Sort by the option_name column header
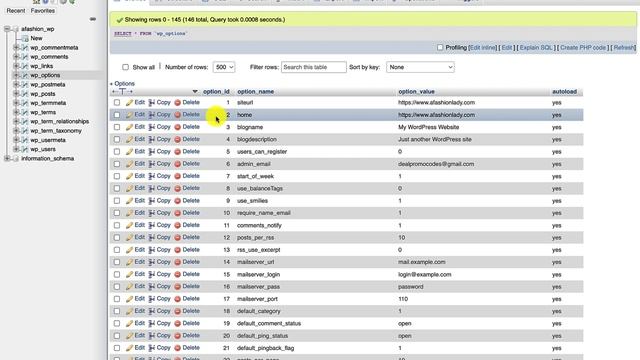 click(x=256, y=91)
